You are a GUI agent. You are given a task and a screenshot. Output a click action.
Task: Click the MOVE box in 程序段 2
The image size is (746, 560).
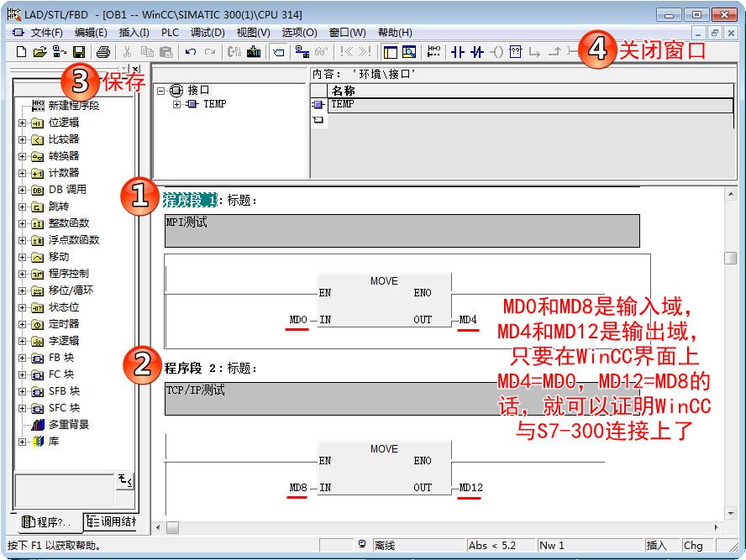pos(385,468)
